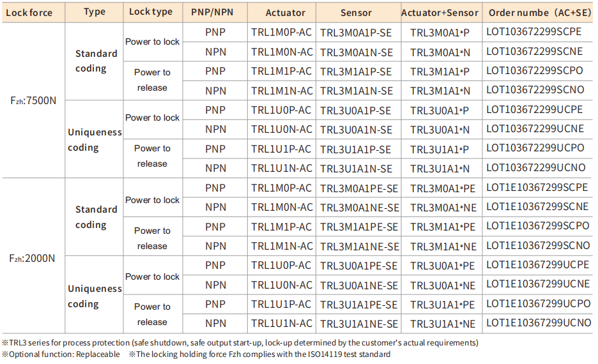
Task: Select the Fzh:7500N lock force cell
Action: [x=34, y=100]
